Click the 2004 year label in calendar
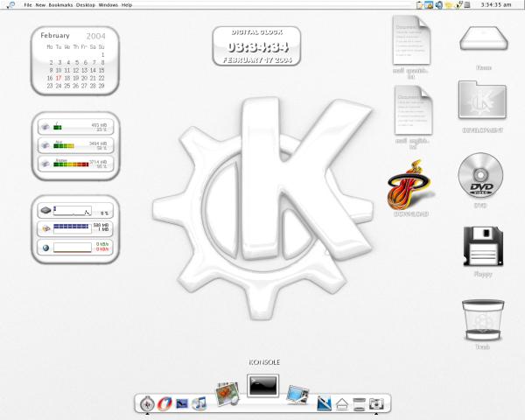This screenshot has height=420, width=525. pyautogui.click(x=95, y=36)
